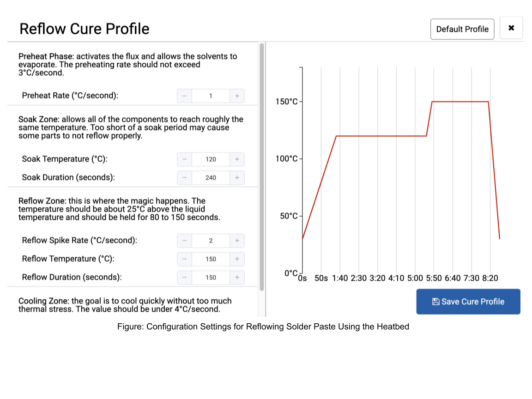Screen dimensions: 532x399
Task: Focus the Soak Temperature input field
Action: click(x=211, y=159)
